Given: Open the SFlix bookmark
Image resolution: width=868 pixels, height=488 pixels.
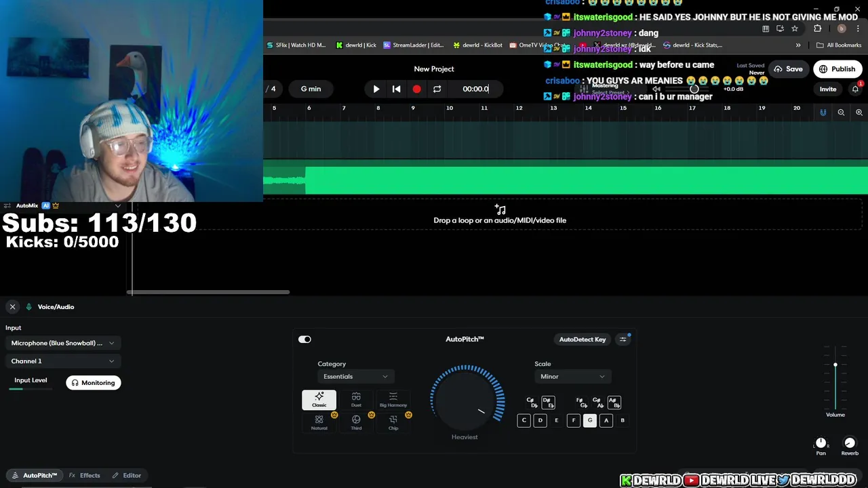Looking at the screenshot, I should 296,45.
